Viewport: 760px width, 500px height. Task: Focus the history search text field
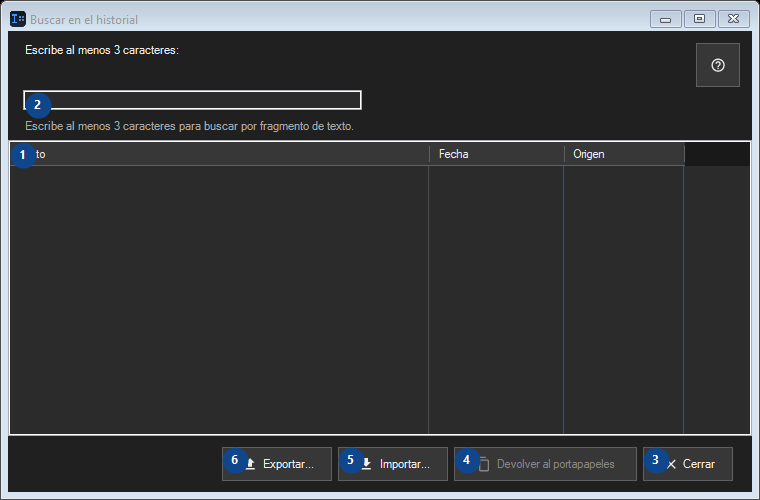192,100
